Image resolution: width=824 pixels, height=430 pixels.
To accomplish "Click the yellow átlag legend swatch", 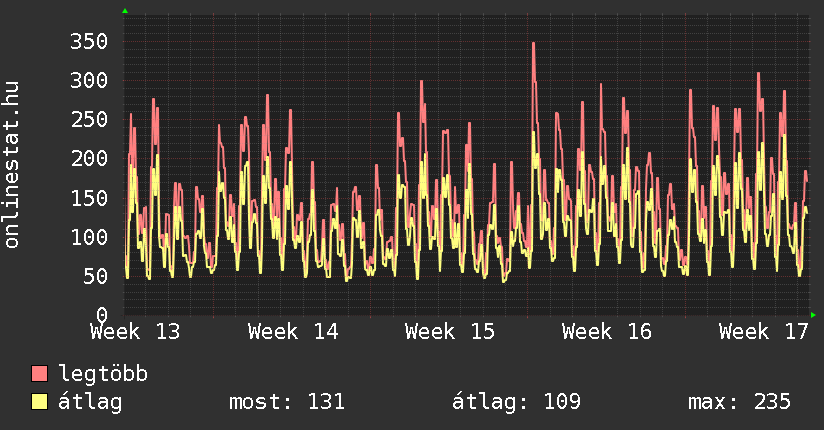I will coord(40,402).
